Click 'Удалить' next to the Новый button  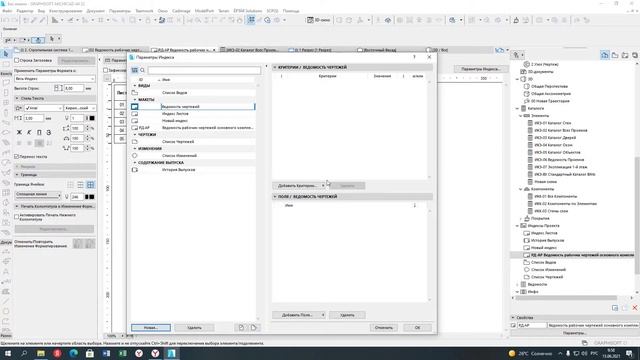pyautogui.click(x=194, y=327)
